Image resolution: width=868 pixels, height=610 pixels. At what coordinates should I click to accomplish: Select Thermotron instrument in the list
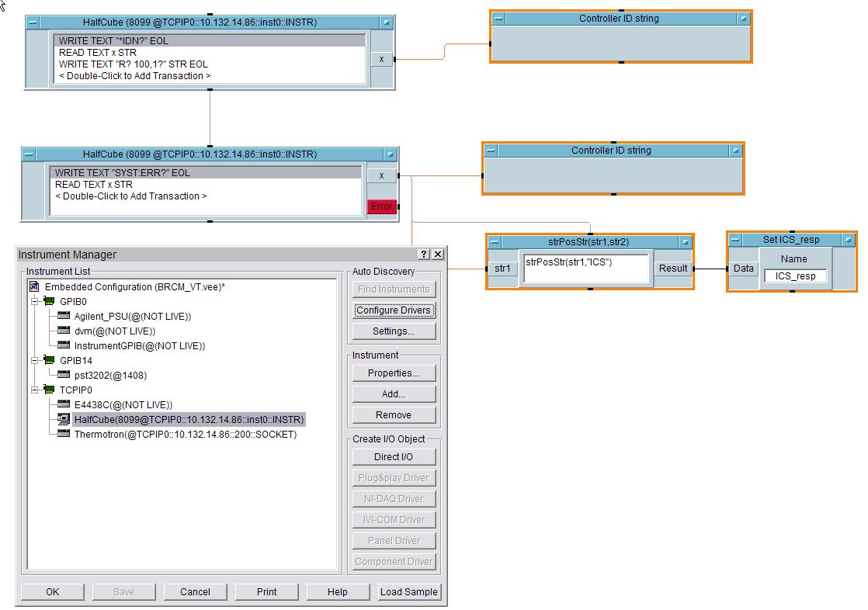click(185, 435)
